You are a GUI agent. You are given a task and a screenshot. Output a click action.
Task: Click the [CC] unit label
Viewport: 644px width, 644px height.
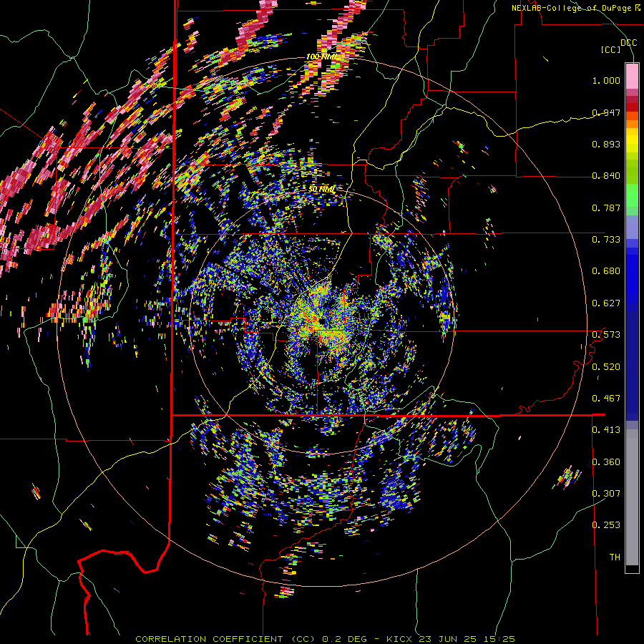(x=610, y=49)
